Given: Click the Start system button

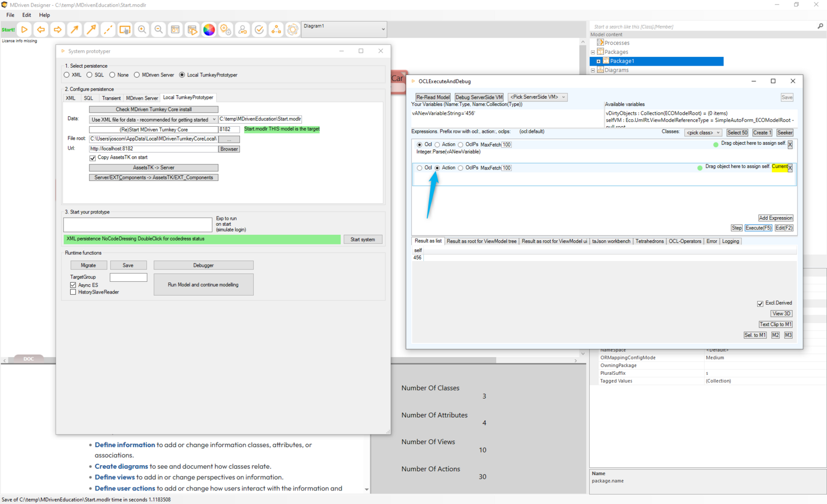Looking at the screenshot, I should (363, 239).
